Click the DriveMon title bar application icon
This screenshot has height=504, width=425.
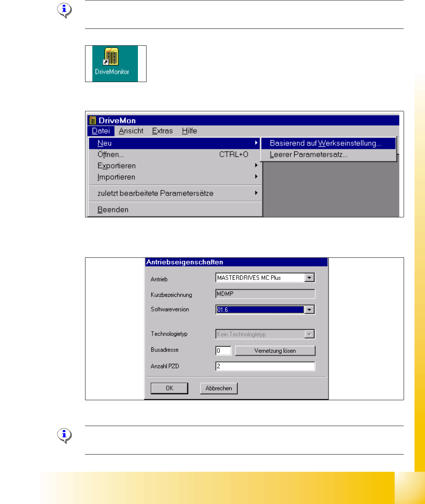93,120
